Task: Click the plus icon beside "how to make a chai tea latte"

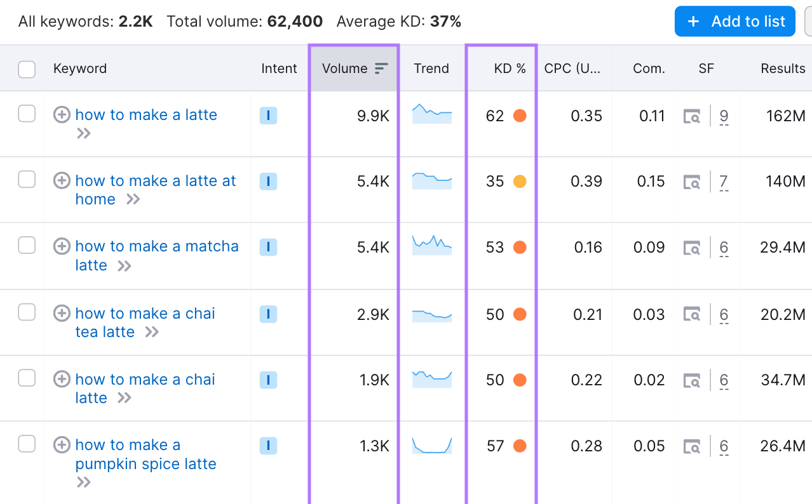Action: tap(62, 313)
